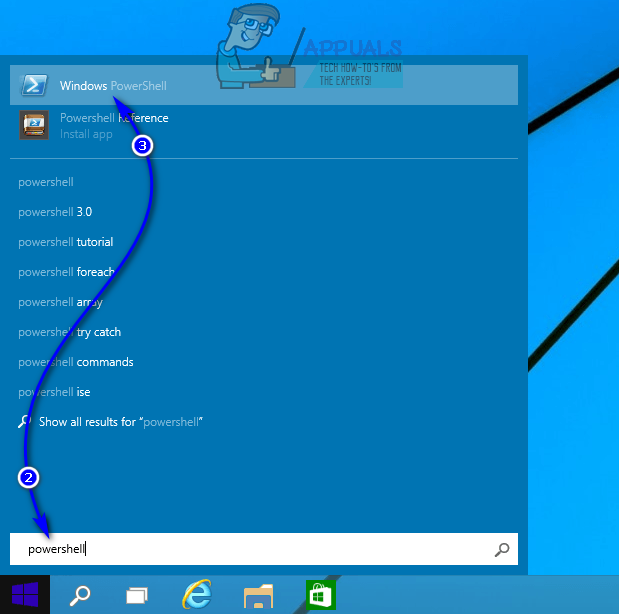The width and height of the screenshot is (619, 614).
Task: Open Task View from the taskbar
Action: (137, 596)
